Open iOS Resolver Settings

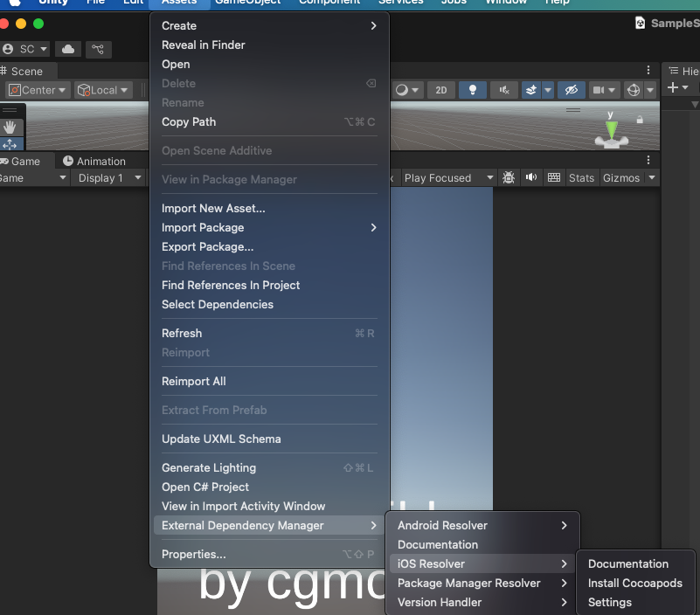(x=635, y=602)
